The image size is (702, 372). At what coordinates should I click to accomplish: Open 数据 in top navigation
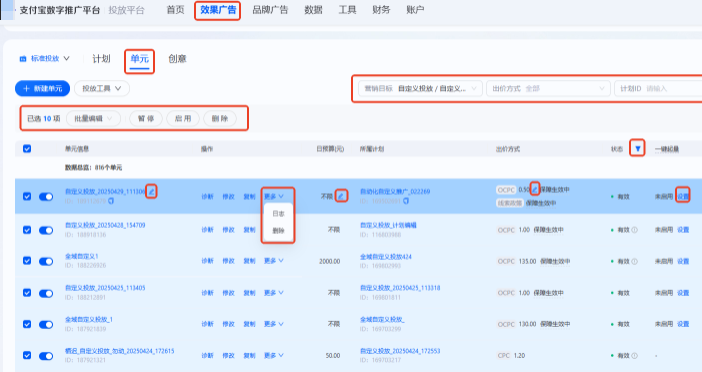click(313, 10)
